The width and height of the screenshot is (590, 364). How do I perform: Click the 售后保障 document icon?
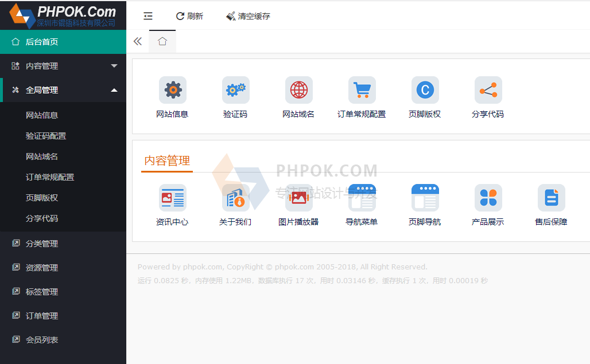click(x=551, y=198)
